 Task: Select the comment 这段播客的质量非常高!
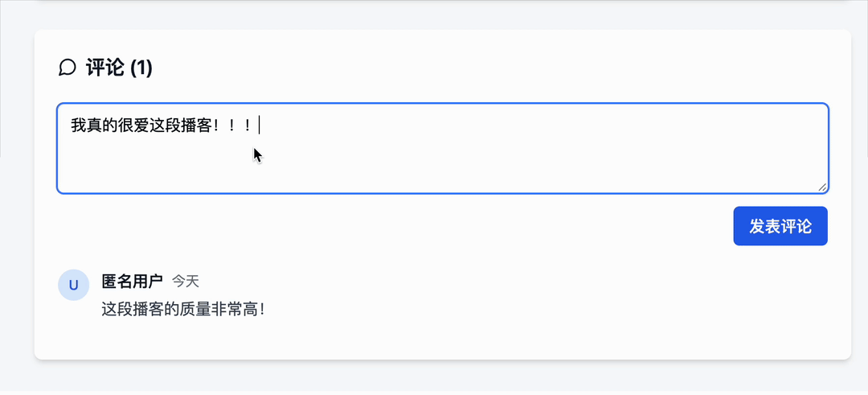(x=184, y=309)
